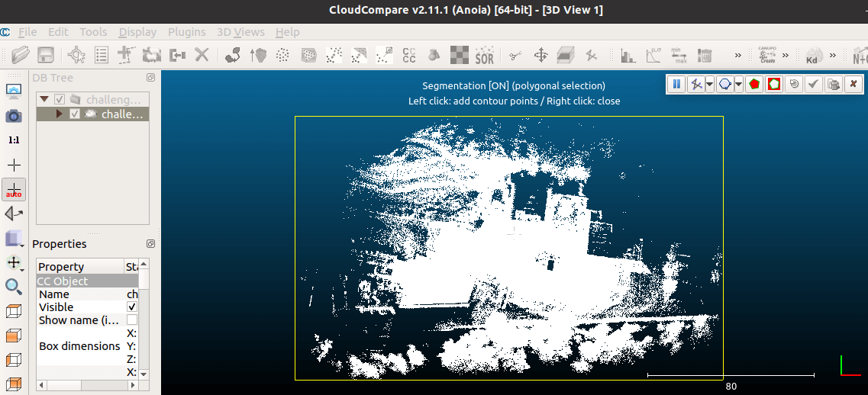Click the Subsample point cloud icon

(x=283, y=55)
